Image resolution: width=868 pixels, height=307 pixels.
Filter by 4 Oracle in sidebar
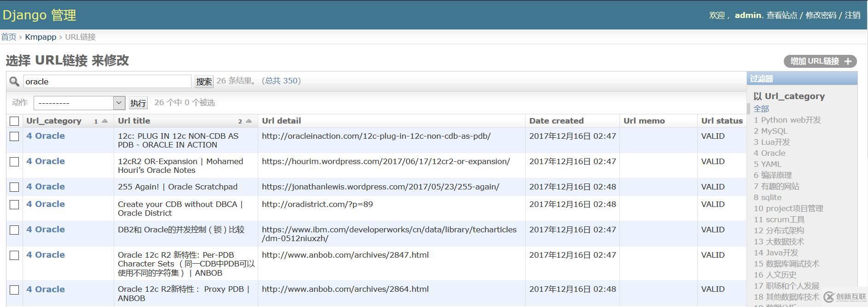[x=770, y=153]
